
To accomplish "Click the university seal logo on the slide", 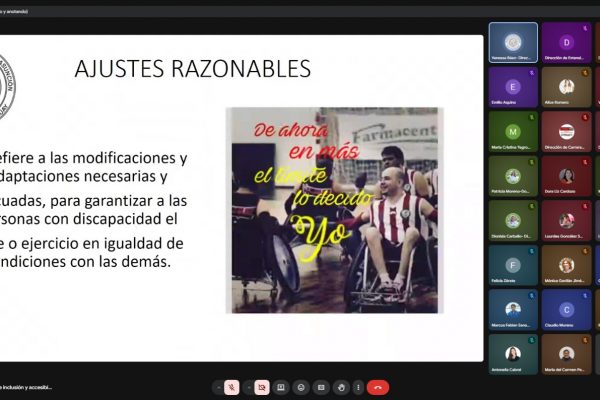I will click(x=7, y=87).
